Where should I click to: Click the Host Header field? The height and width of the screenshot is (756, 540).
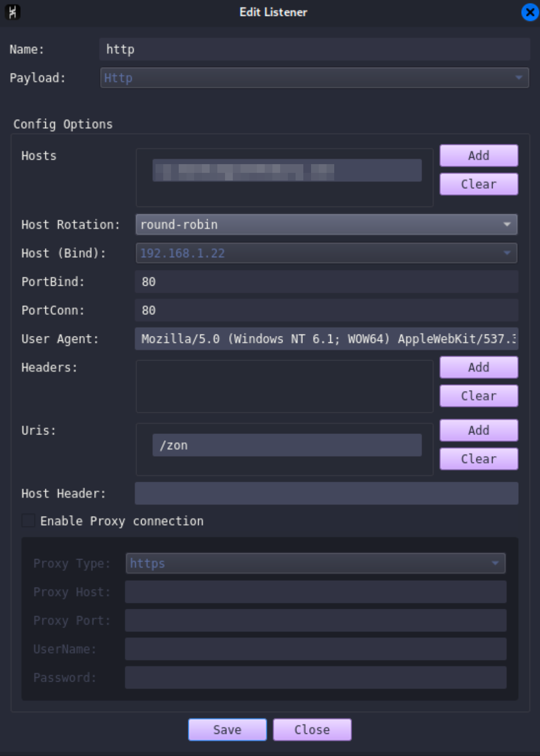point(327,493)
